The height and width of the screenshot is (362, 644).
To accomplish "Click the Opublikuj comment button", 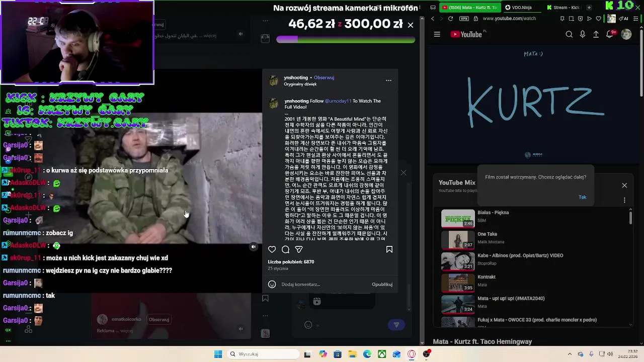I will click(x=382, y=285).
